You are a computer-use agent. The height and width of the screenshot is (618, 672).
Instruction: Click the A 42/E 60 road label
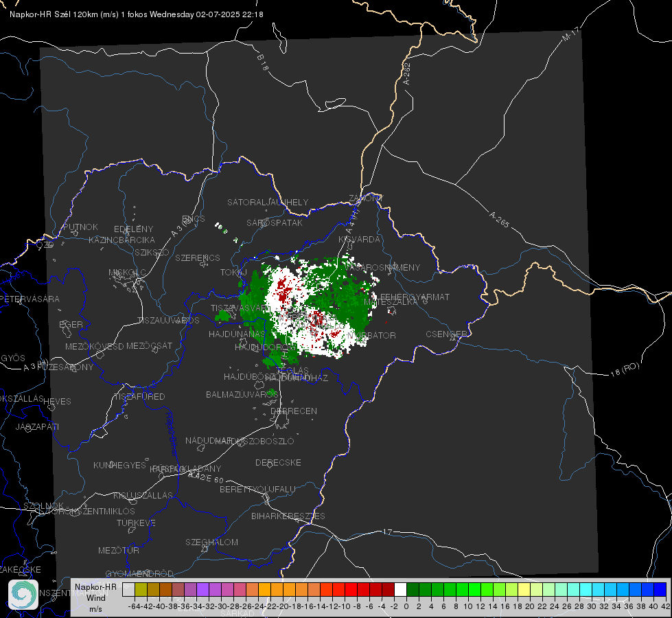206,477
